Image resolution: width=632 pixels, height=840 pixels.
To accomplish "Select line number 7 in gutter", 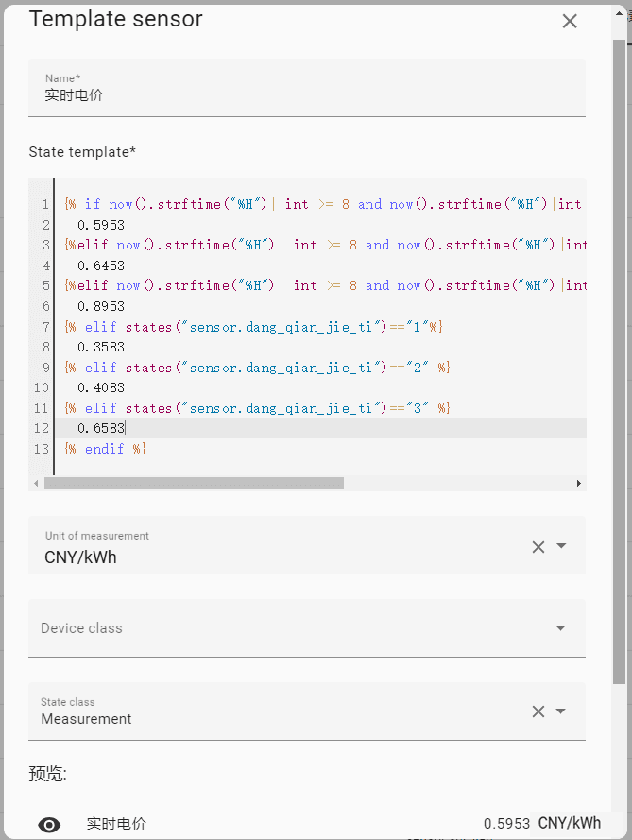I will click(43, 327).
